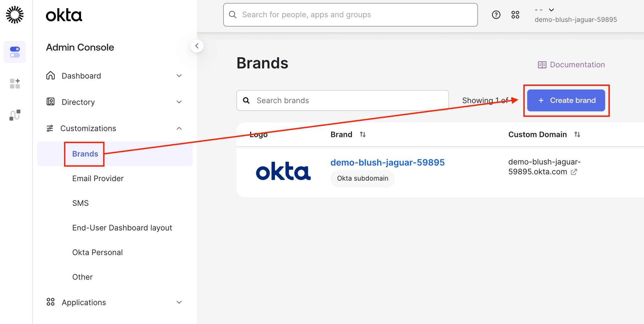
Task: Expand the Dashboard menu chevron
Action: (x=179, y=75)
